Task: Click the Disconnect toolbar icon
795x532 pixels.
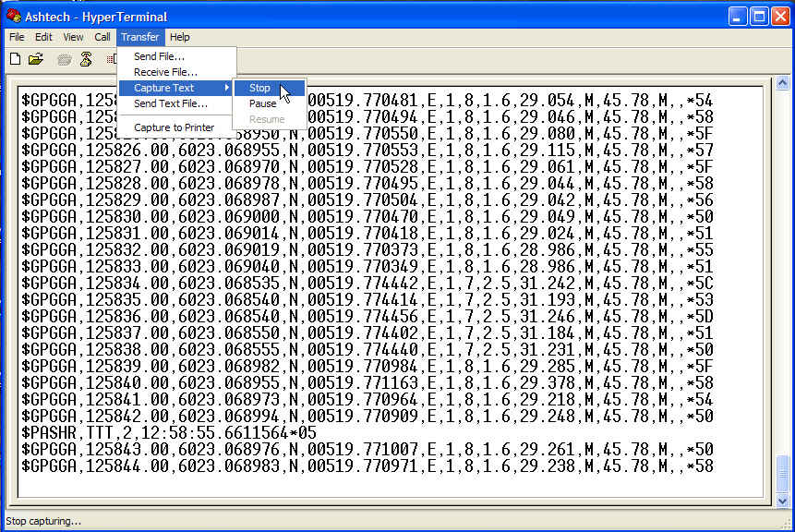Action: [86, 59]
